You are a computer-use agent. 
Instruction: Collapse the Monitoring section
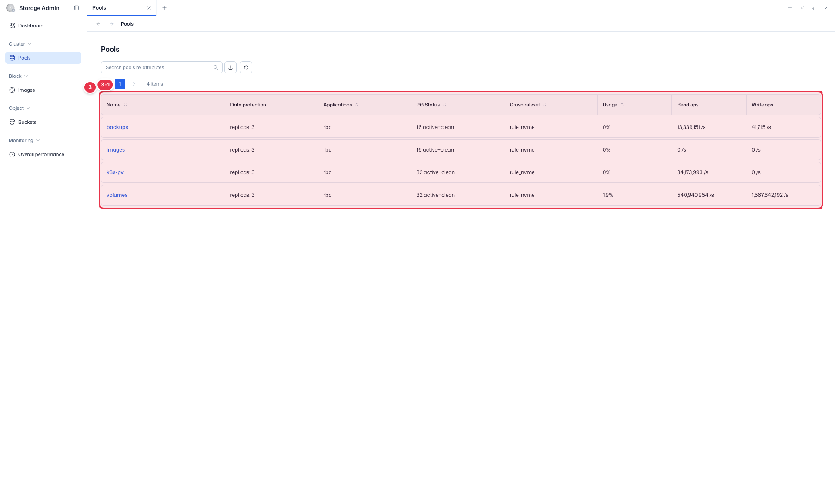tap(24, 140)
